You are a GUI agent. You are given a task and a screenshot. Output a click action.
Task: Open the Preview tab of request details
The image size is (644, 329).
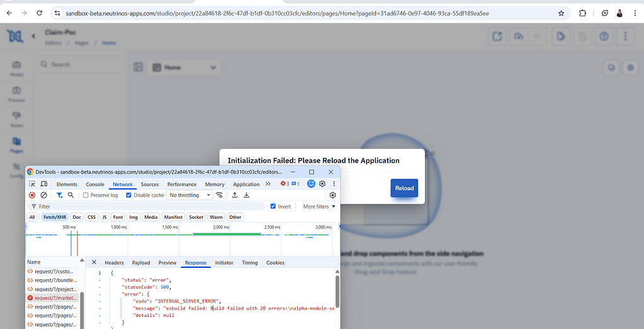167,263
